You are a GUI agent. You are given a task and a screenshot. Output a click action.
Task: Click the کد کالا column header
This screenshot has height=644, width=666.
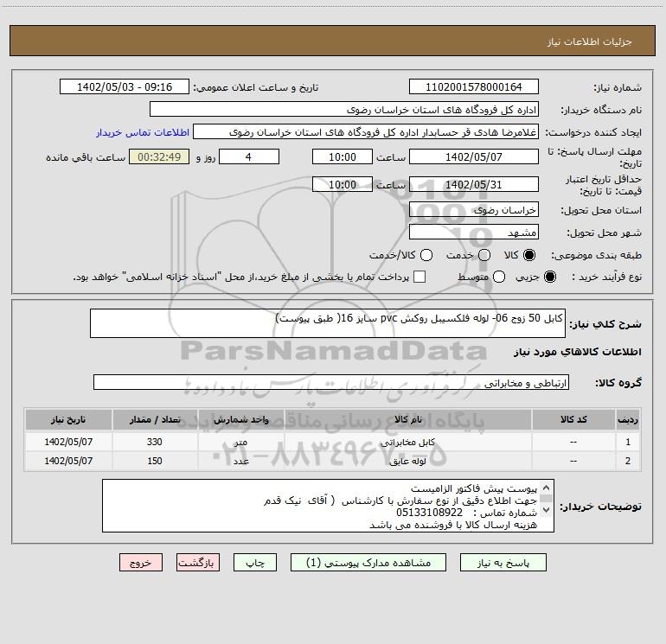(x=573, y=419)
